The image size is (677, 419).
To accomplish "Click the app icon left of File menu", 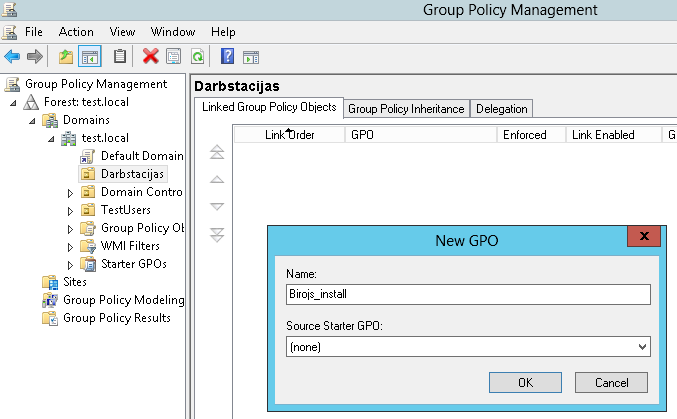I will 9,32.
